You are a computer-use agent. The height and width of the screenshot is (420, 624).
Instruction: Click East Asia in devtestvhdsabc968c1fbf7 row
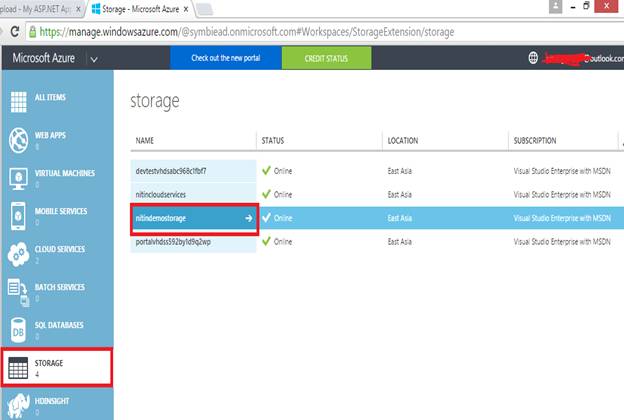tap(400, 171)
